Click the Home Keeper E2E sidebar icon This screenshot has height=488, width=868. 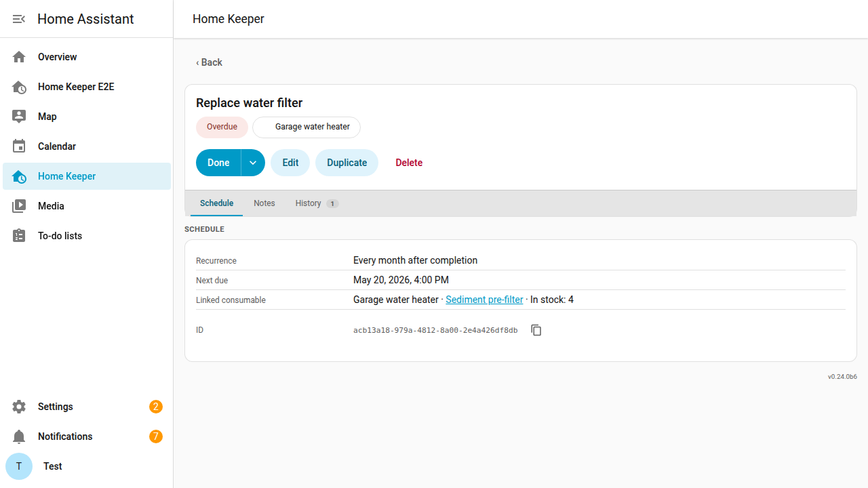[x=19, y=87]
